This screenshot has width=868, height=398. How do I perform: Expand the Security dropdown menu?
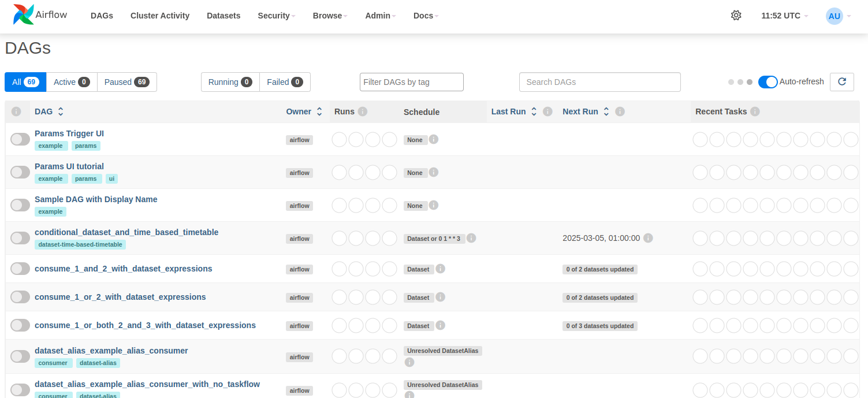(x=276, y=16)
